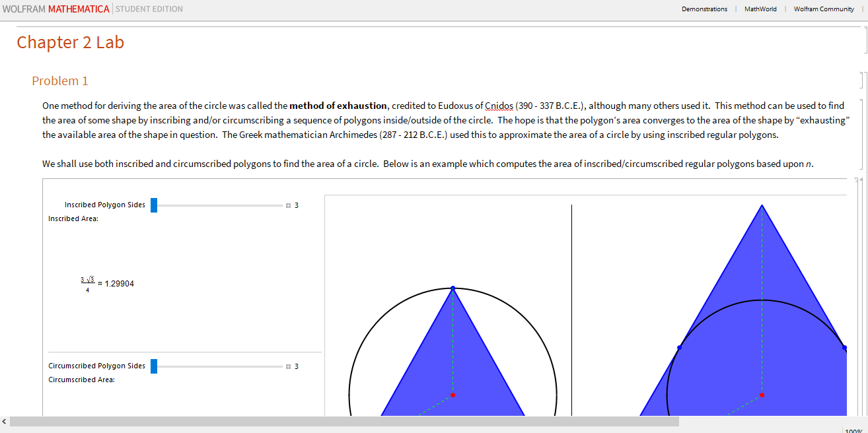Expand the Circumscribed Polygon Sides slider controls

[288, 366]
